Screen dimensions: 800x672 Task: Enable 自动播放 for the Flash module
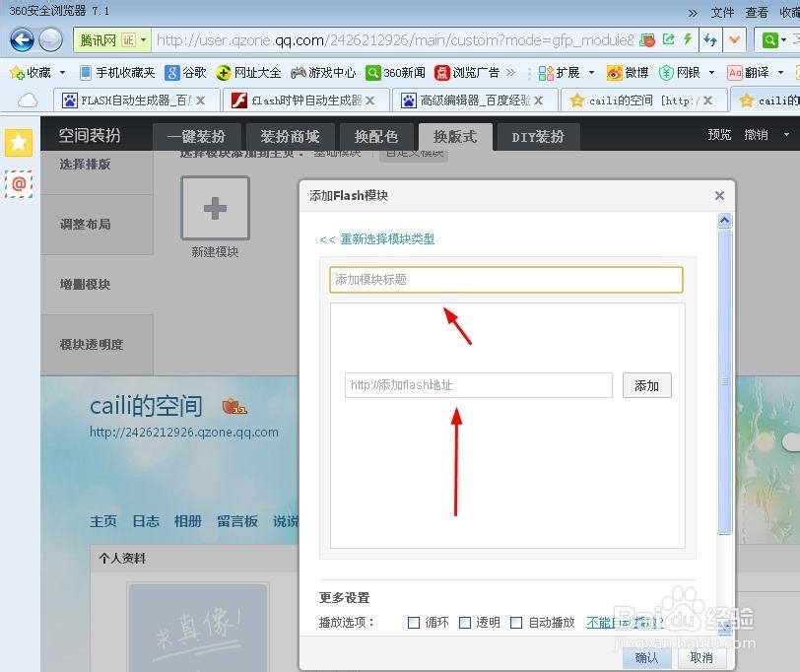(516, 622)
